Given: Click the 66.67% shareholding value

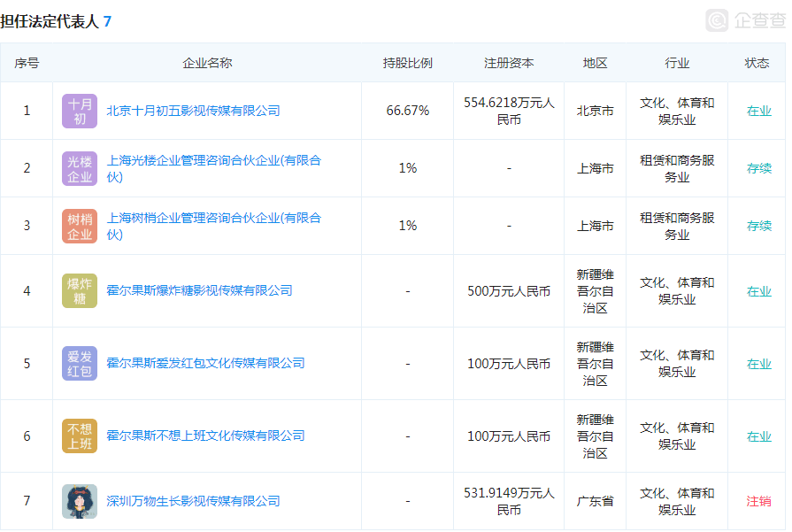Looking at the screenshot, I should [408, 111].
